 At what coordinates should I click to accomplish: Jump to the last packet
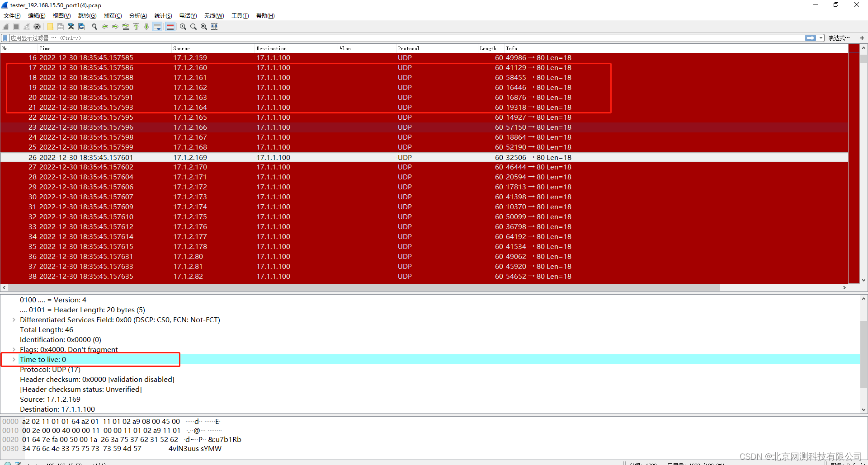coord(146,27)
